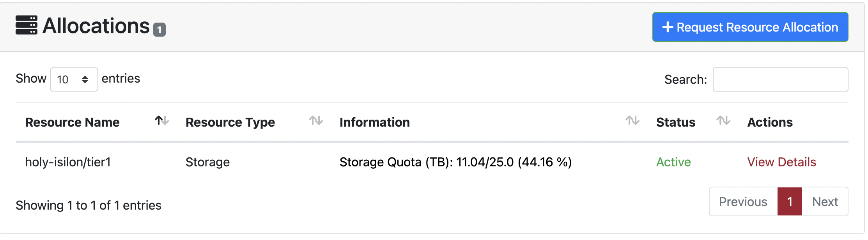Viewport: 868px width, 240px height.
Task: Click the allocation count badge
Action: (159, 30)
